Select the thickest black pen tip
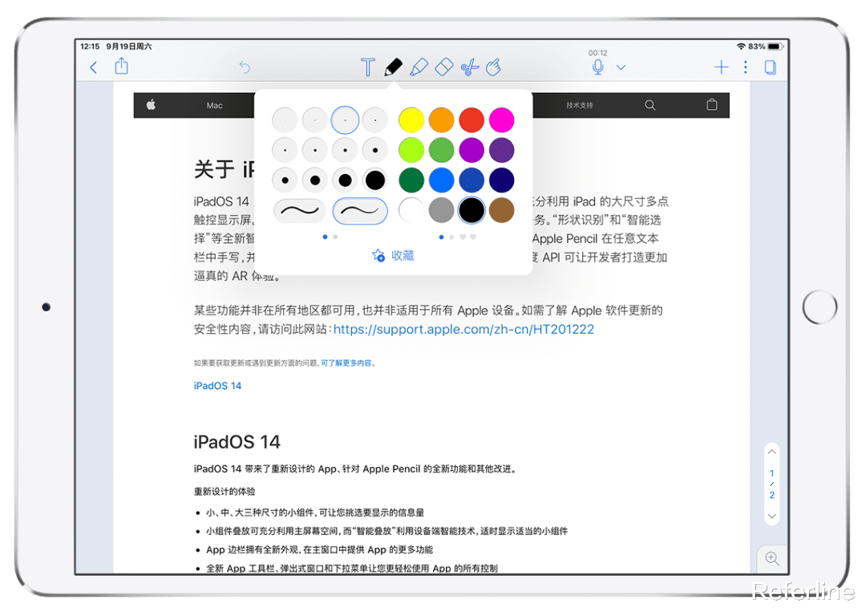This screenshot has width=866, height=616. (x=374, y=179)
